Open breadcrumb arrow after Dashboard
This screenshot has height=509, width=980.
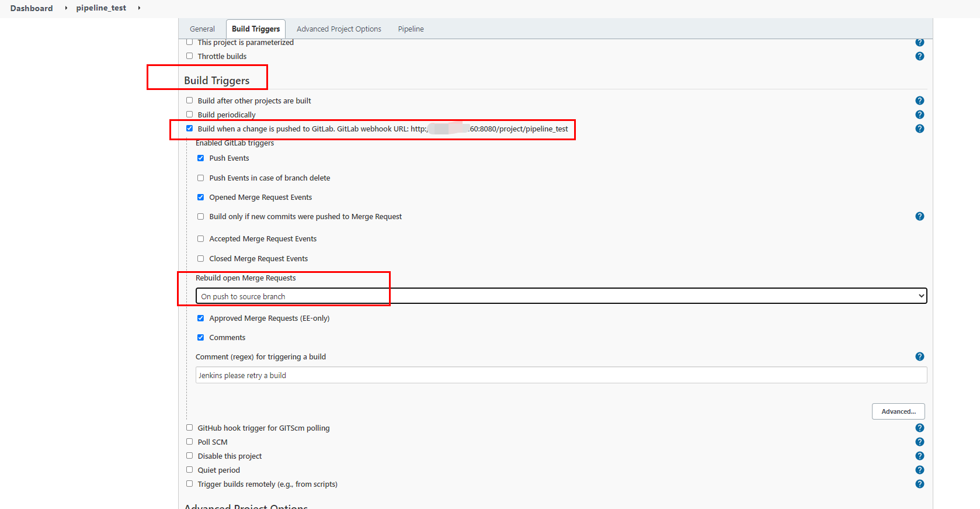(x=66, y=8)
